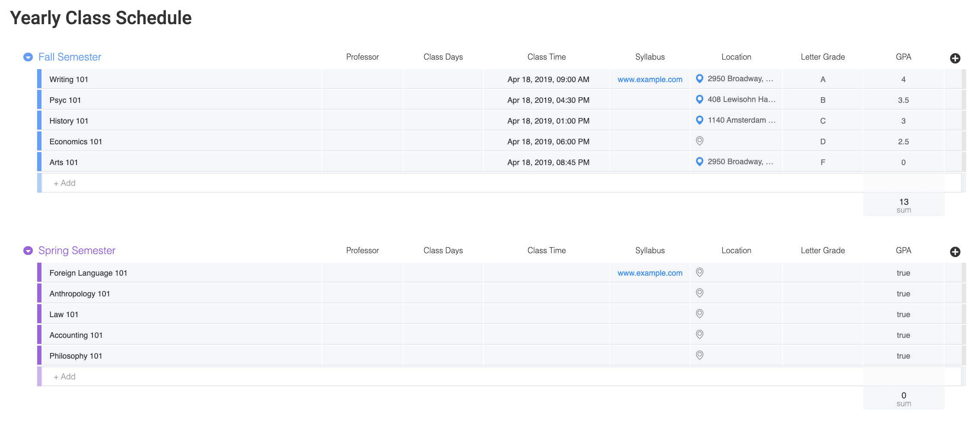Screen dimensions: 980x426
Task: Click the 408 Lewisohn Ha... location text
Action: click(741, 99)
